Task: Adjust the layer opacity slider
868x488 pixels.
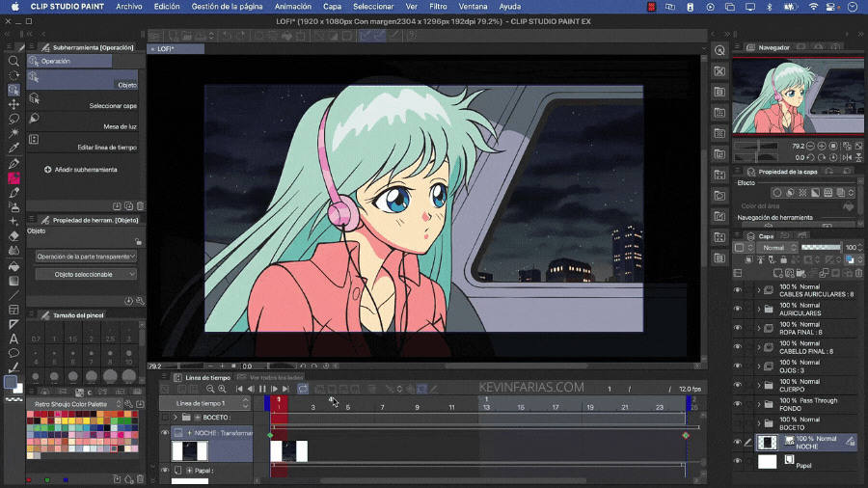Action: tap(821, 247)
